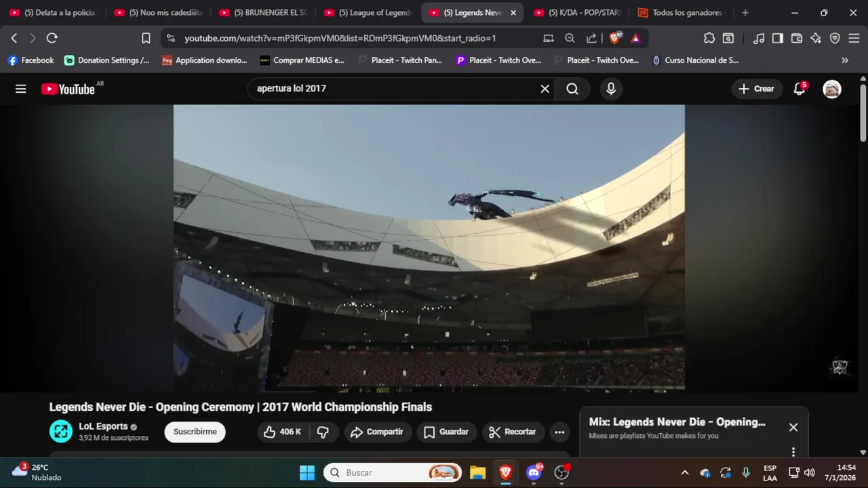868x488 pixels.
Task: Open the Brave Wallet icon
Action: coord(797,38)
